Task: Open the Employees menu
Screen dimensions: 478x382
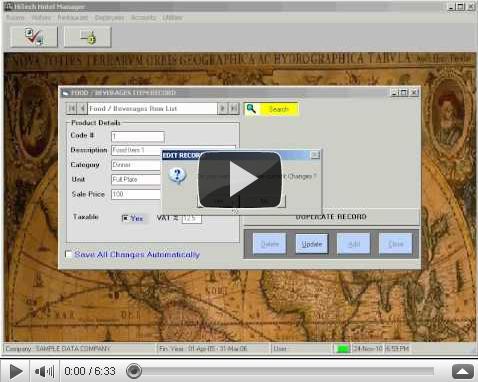Action: click(109, 18)
